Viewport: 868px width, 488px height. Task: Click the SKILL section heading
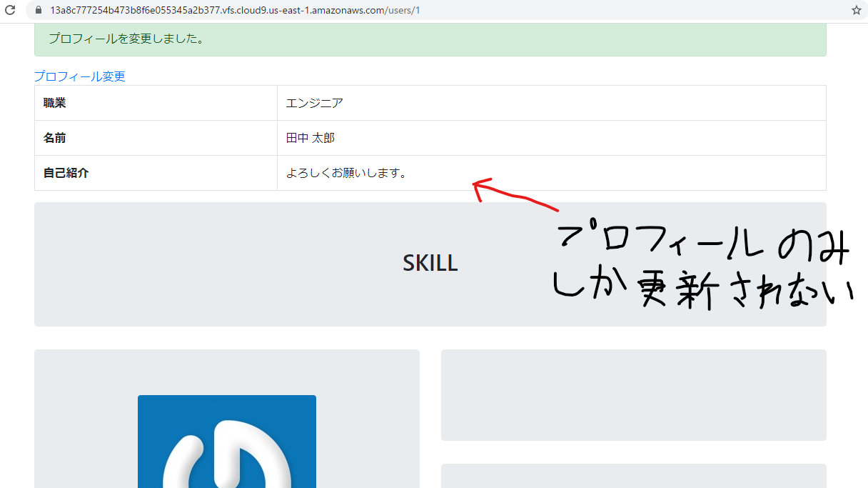click(430, 263)
